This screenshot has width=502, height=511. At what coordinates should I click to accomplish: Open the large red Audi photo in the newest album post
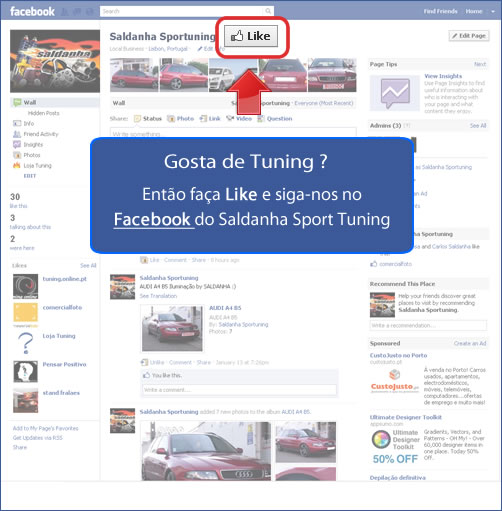pyautogui.click(x=206, y=451)
